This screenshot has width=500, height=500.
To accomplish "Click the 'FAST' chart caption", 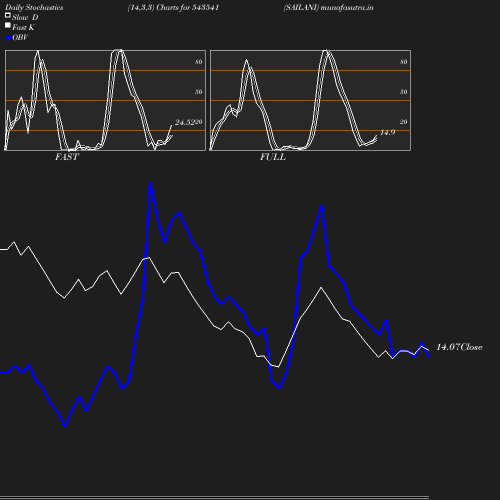I will click(67, 157).
